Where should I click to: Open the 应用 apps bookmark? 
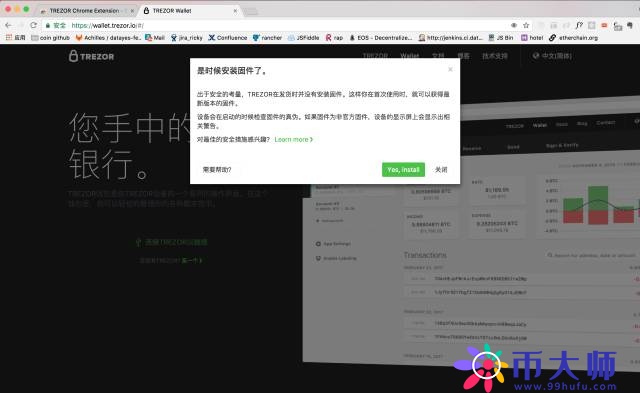16,38
